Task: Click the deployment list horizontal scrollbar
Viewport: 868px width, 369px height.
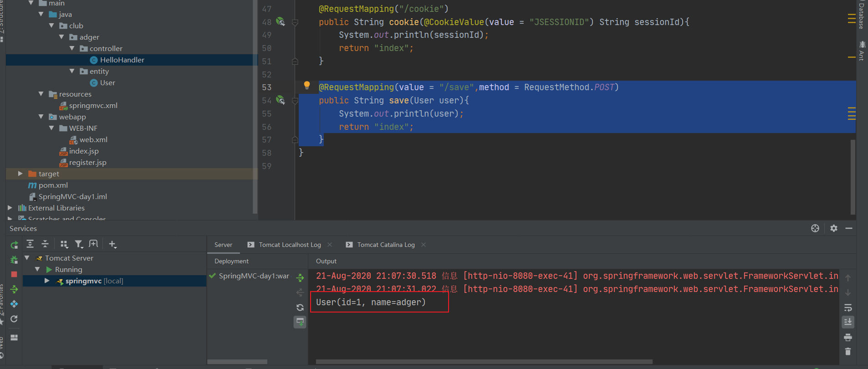Action: (237, 362)
